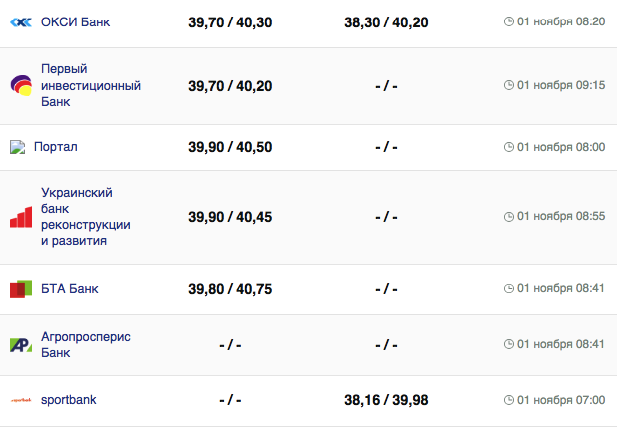Click the red bars logo of Украинский банк

[x=21, y=217]
